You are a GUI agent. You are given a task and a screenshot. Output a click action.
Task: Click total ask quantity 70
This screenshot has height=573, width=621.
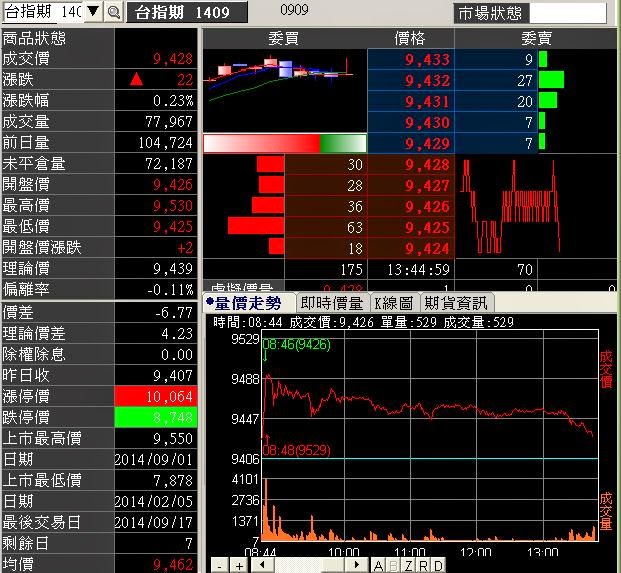[x=496, y=270]
